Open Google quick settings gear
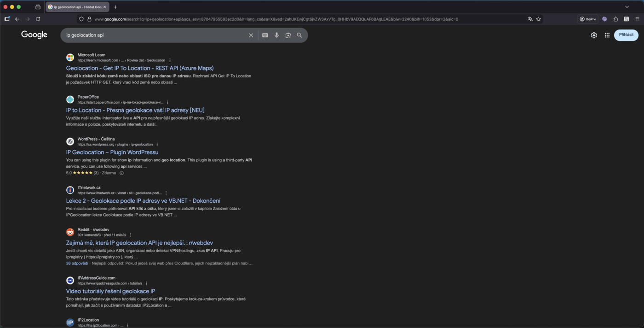 (593, 35)
